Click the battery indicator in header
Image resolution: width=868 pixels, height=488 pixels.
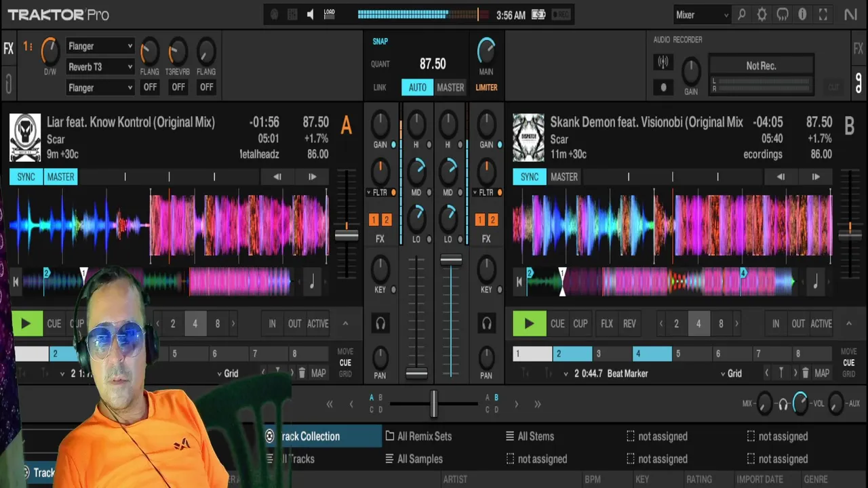tap(538, 14)
